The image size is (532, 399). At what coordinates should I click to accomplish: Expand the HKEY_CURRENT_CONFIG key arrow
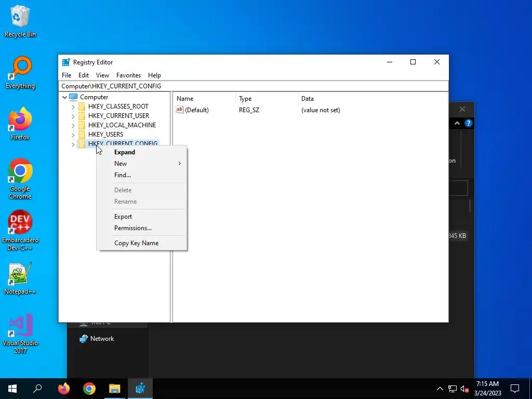point(73,144)
